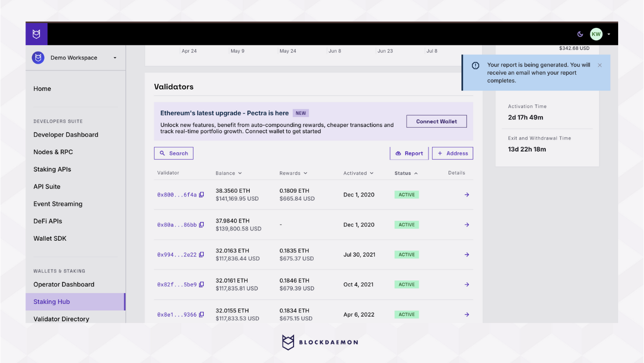Viewport: 644px width, 363px height.
Task: Click the Activation Time value 2d 17h 49m
Action: coord(525,117)
